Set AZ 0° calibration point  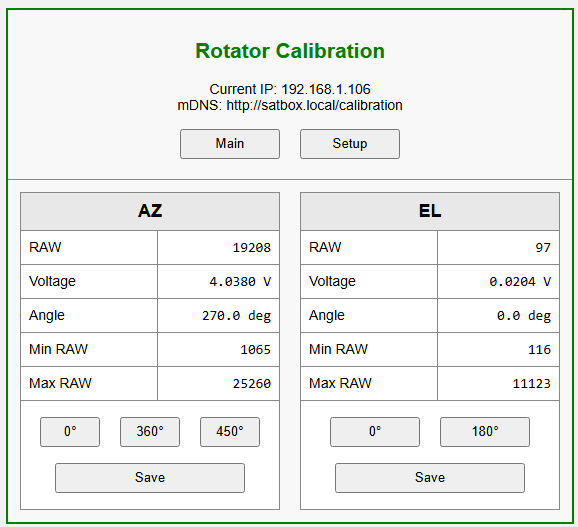point(70,432)
